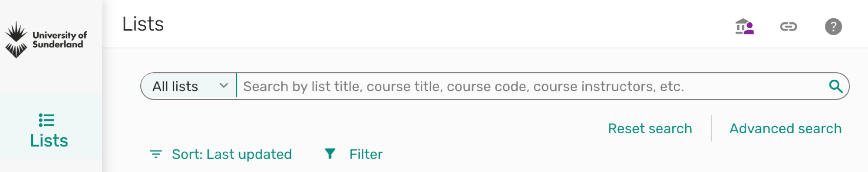Click the chain link icon in the header
The height and width of the screenshot is (172, 868).
tap(789, 27)
